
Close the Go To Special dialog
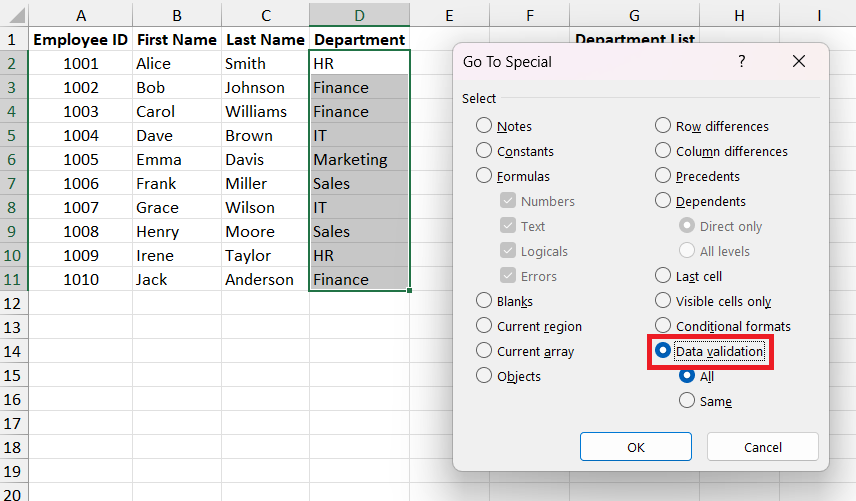pos(799,61)
